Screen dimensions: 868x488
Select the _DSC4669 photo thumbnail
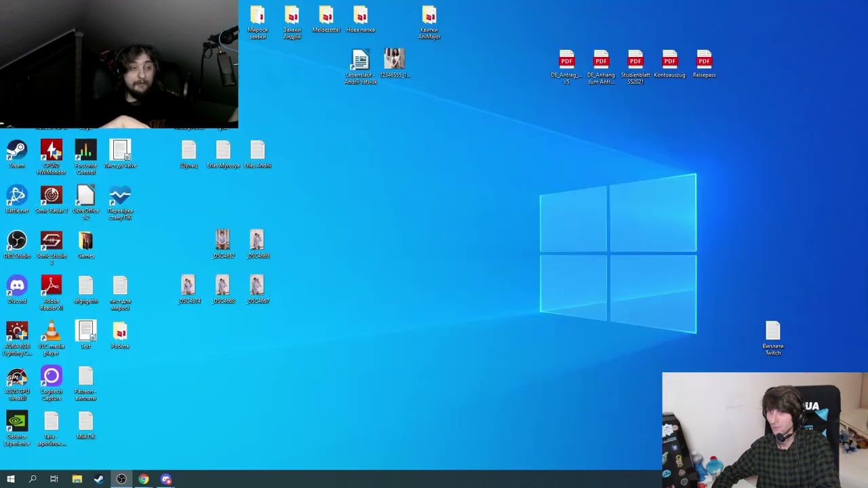[258, 244]
